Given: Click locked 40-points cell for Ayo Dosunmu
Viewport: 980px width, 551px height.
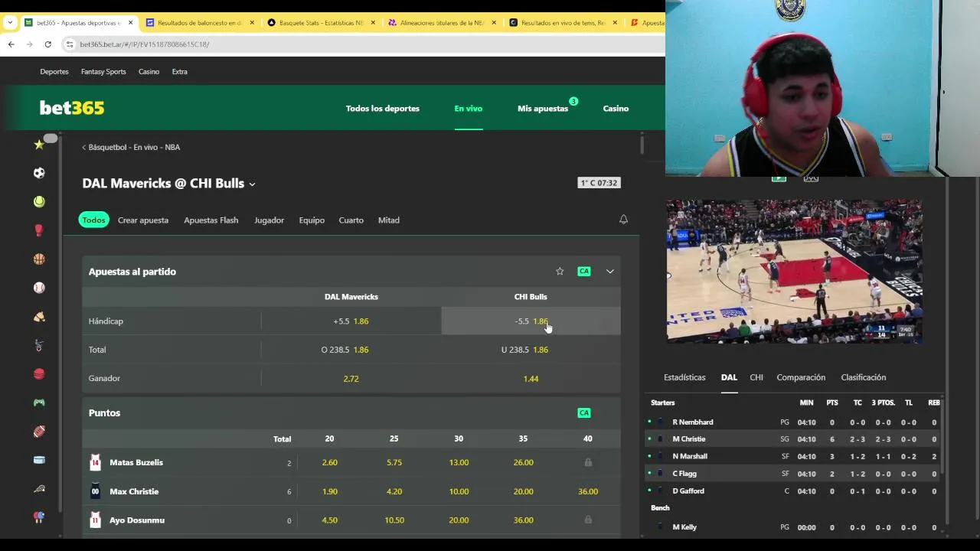Looking at the screenshot, I should pos(588,520).
